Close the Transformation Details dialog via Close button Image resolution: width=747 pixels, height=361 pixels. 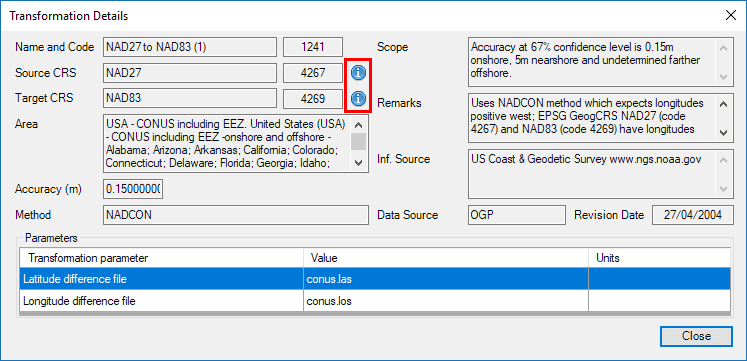696,336
